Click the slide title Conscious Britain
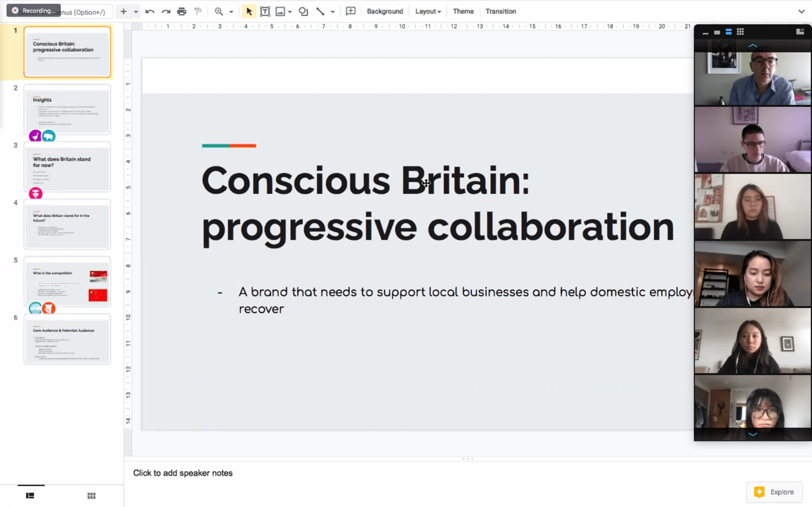This screenshot has width=812, height=507. pos(437,204)
